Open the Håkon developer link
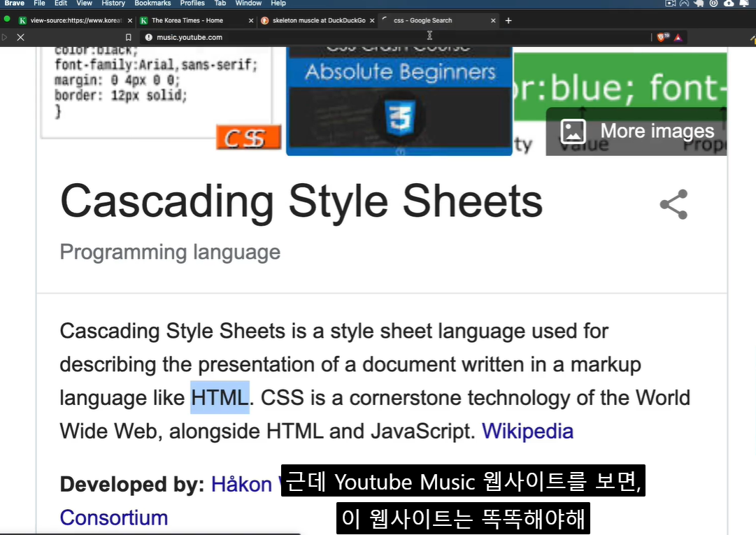 point(241,484)
